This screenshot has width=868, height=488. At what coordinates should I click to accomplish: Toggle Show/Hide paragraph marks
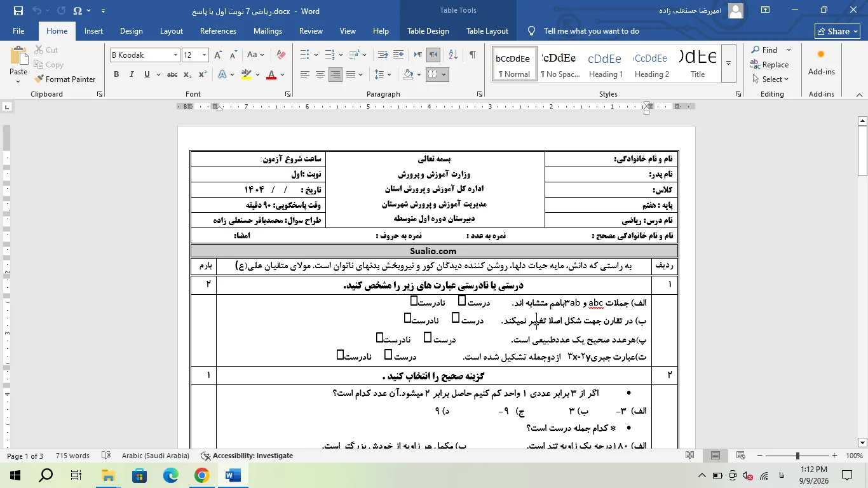(x=472, y=55)
